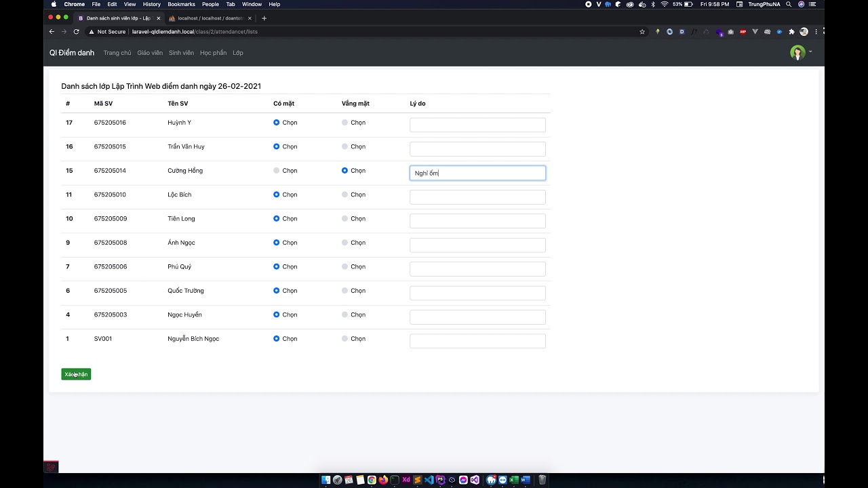Open the Lớp navbar link
The image size is (868, 488).
(238, 53)
